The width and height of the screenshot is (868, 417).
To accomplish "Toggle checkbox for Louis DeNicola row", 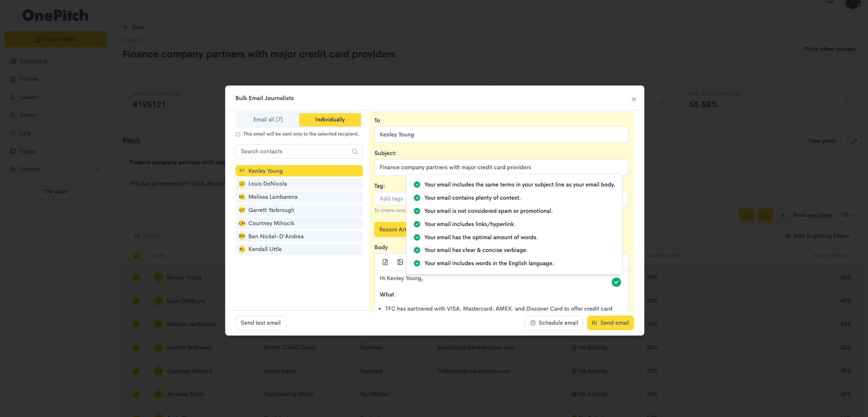I will (x=136, y=301).
